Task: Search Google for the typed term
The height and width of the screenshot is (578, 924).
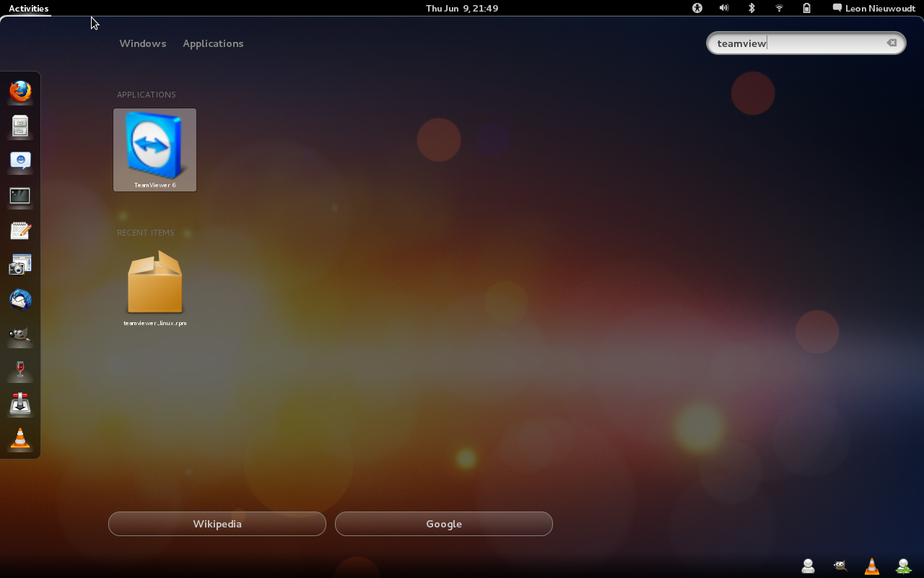Action: 444,524
